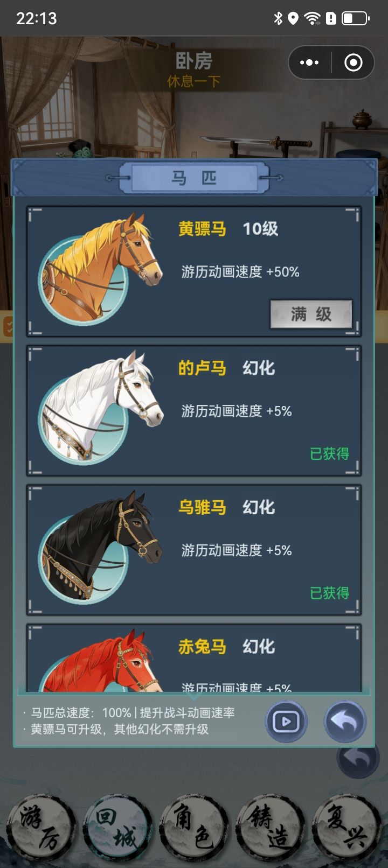Tap the orange checkbox icon at left edge
This screenshot has width=388, height=868.
pos(8,326)
